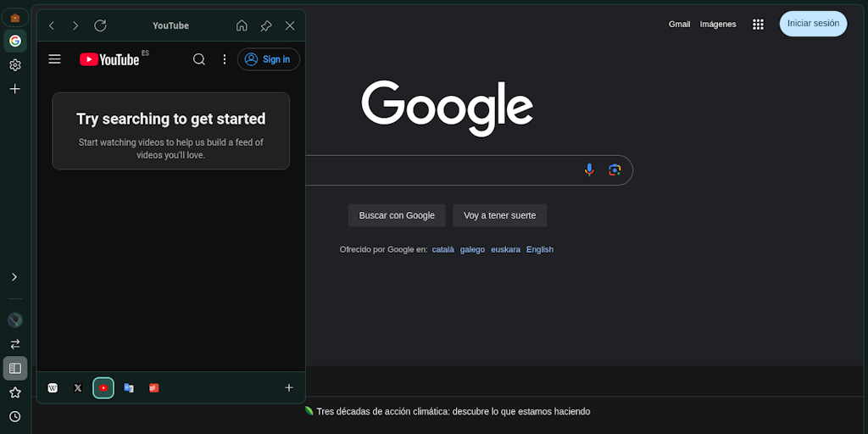Open Google Lens image search

[x=615, y=170]
